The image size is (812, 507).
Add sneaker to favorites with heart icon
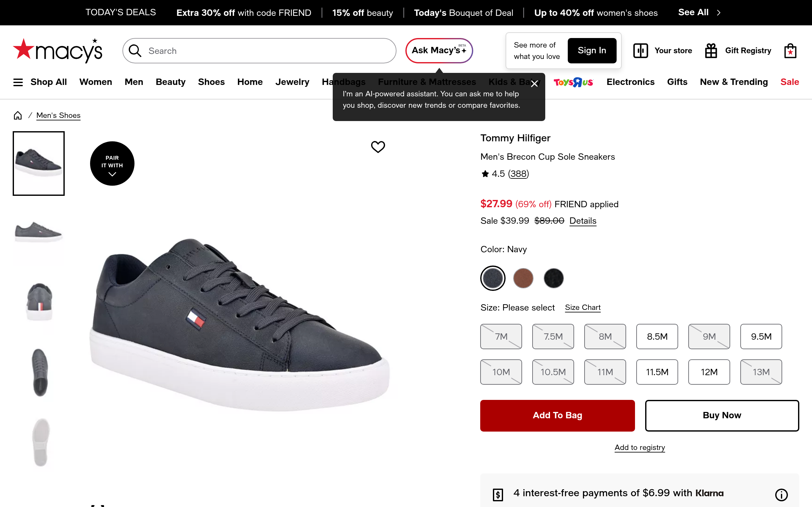[378, 147]
